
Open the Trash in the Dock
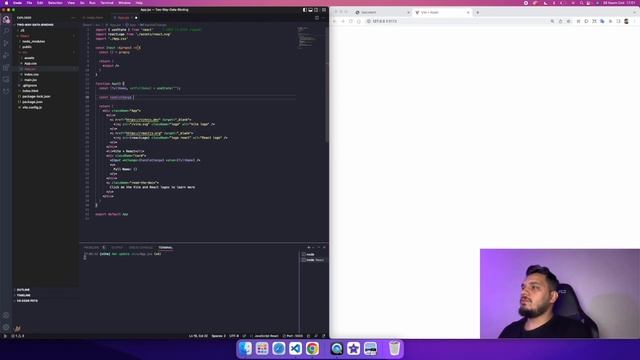click(x=394, y=348)
